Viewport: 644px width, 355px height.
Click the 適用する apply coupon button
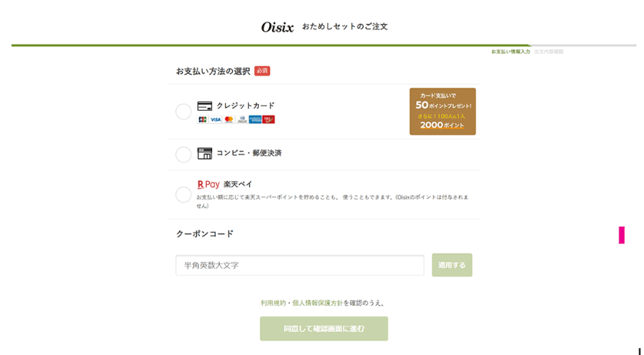point(452,265)
